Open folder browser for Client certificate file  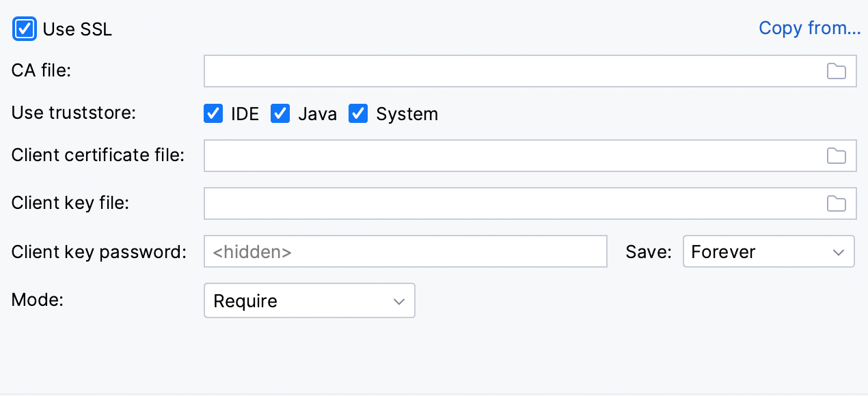click(x=836, y=156)
